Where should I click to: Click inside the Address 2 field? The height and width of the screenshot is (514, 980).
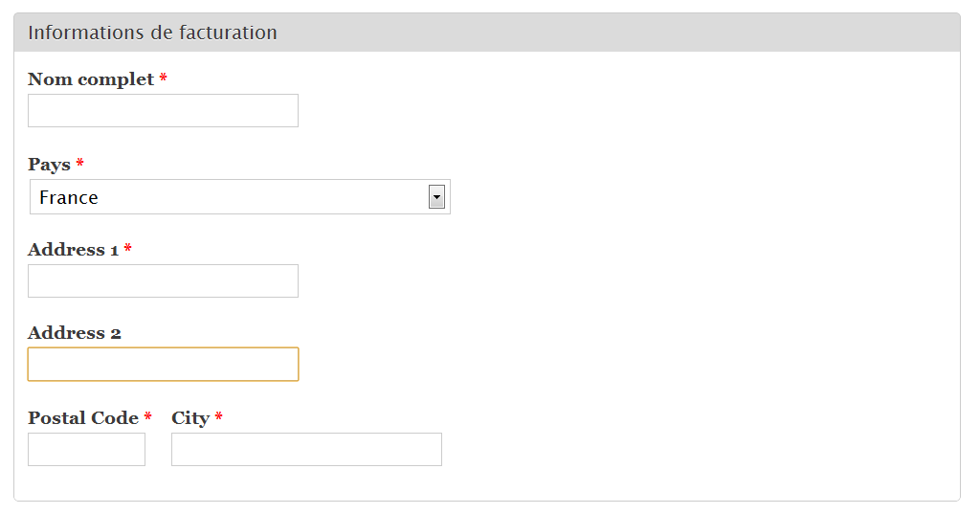coord(163,365)
